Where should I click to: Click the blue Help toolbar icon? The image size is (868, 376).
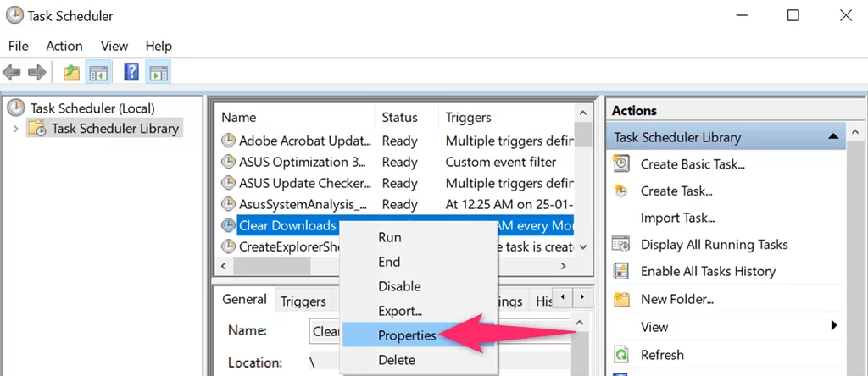coord(131,72)
